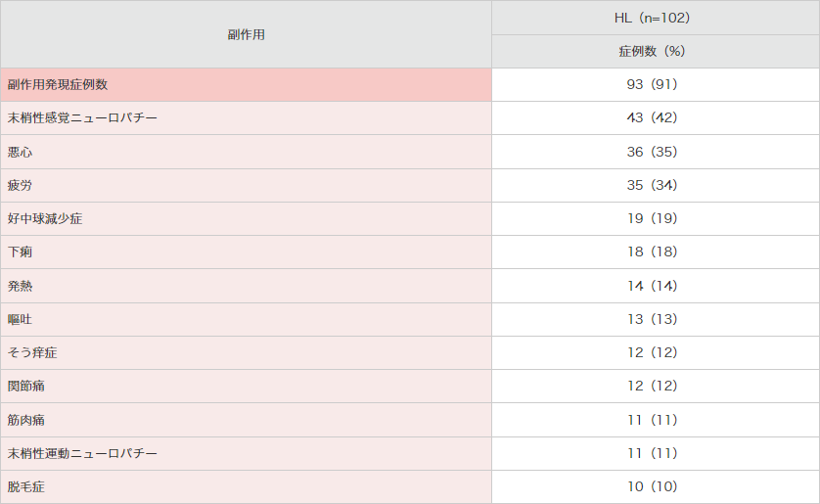Click the 末梢性感覚ニューロパチー row label
Image resolution: width=820 pixels, height=504 pixels.
tap(82, 117)
